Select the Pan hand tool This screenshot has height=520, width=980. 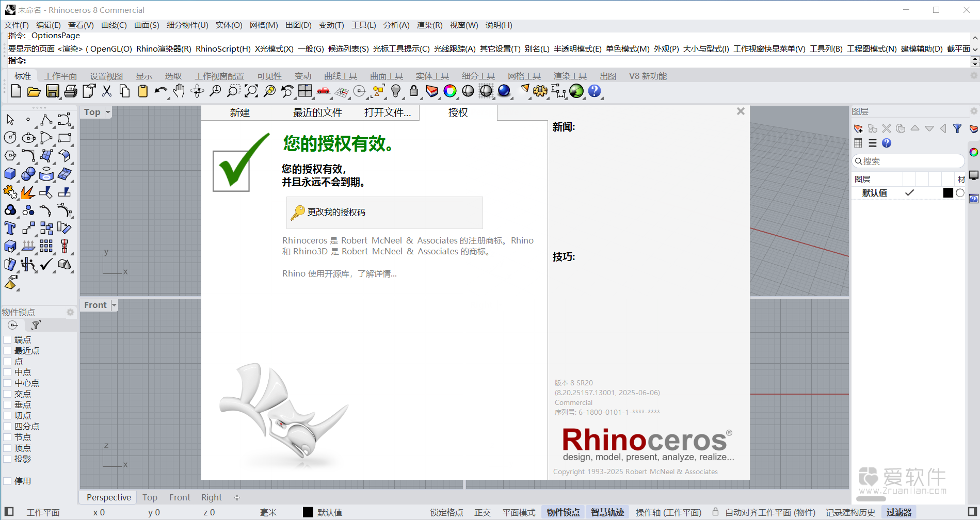(179, 91)
